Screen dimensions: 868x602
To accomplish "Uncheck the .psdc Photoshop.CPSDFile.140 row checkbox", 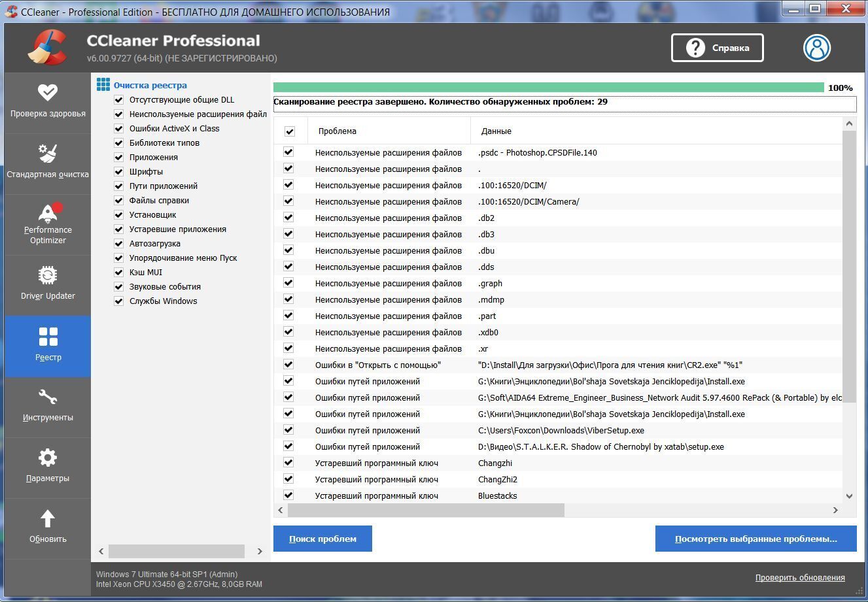I will [288, 152].
